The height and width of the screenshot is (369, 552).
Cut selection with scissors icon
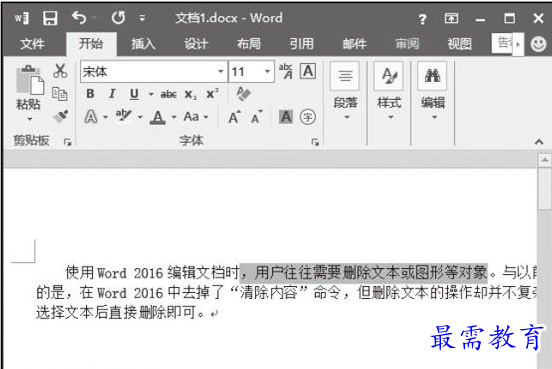pyautogui.click(x=60, y=71)
